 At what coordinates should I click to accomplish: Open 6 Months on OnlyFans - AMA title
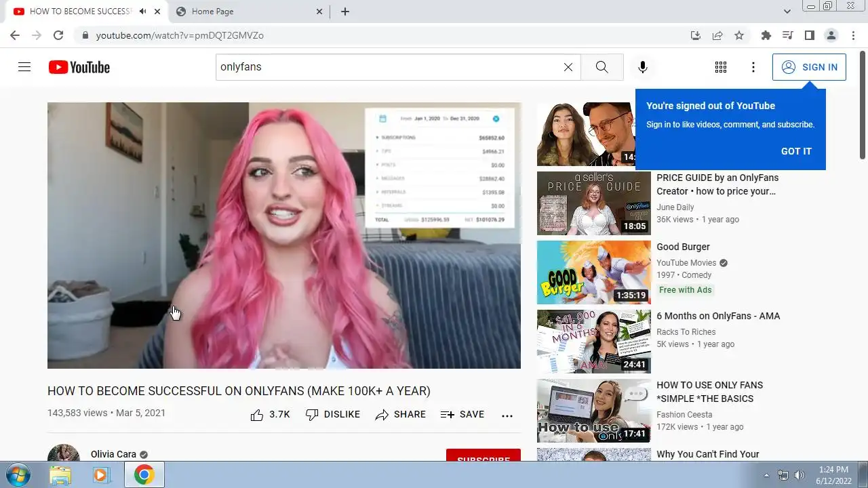pos(718,316)
